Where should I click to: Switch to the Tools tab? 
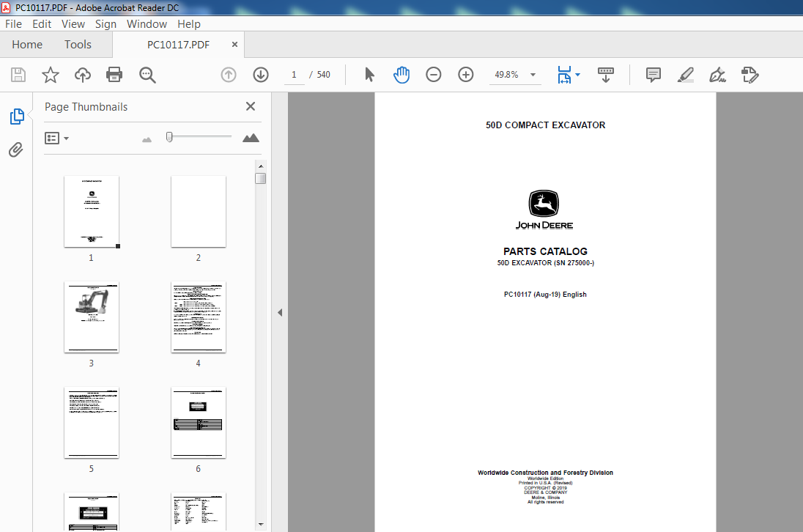pyautogui.click(x=78, y=45)
